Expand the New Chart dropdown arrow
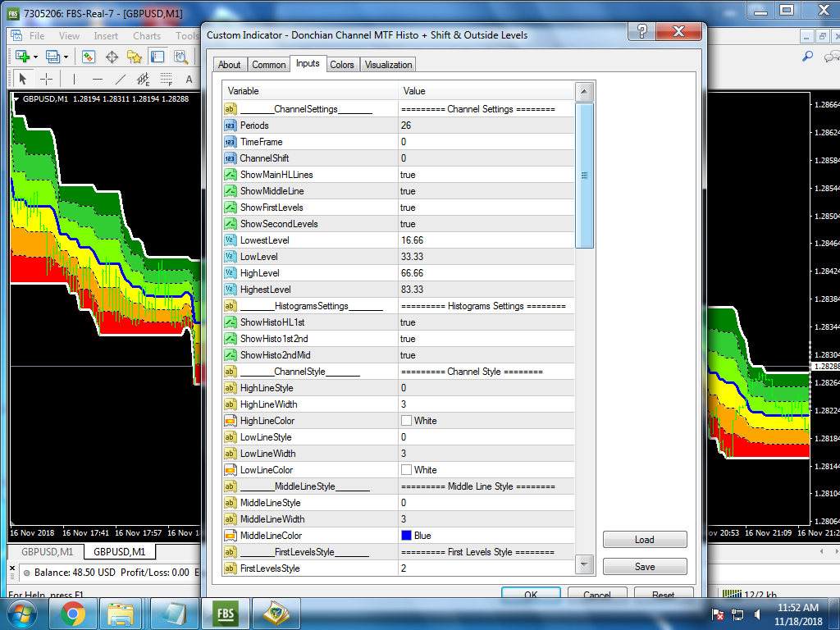The height and width of the screenshot is (630, 840). click(x=35, y=57)
